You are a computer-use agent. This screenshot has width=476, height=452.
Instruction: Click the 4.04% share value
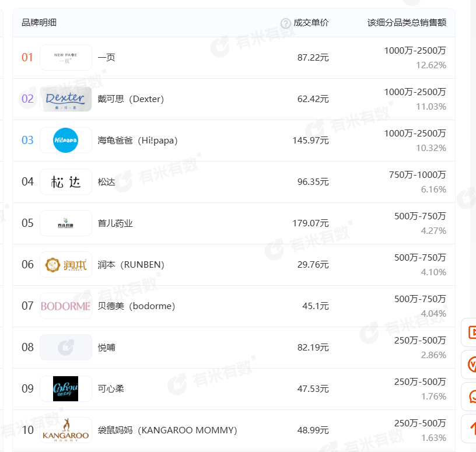433,314
